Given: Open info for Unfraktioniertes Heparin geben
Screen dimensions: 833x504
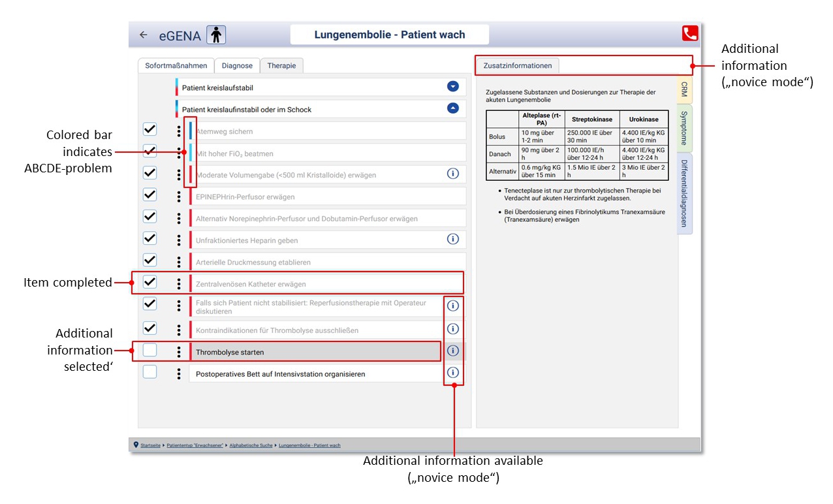Looking at the screenshot, I should coord(452,239).
